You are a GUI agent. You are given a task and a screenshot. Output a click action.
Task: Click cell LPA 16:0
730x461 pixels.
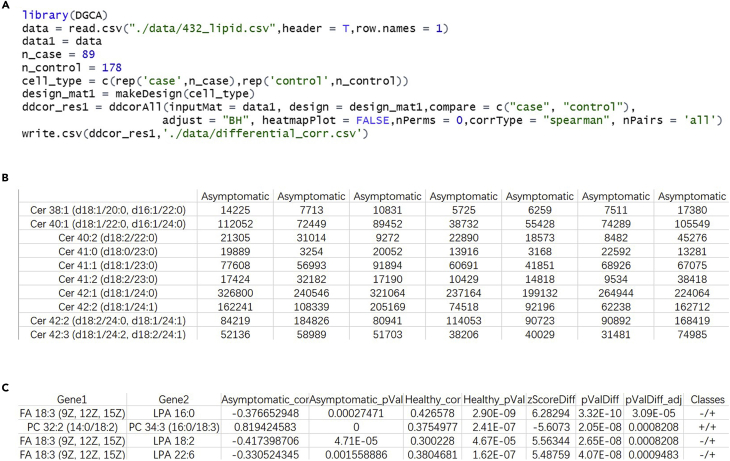coord(174,414)
